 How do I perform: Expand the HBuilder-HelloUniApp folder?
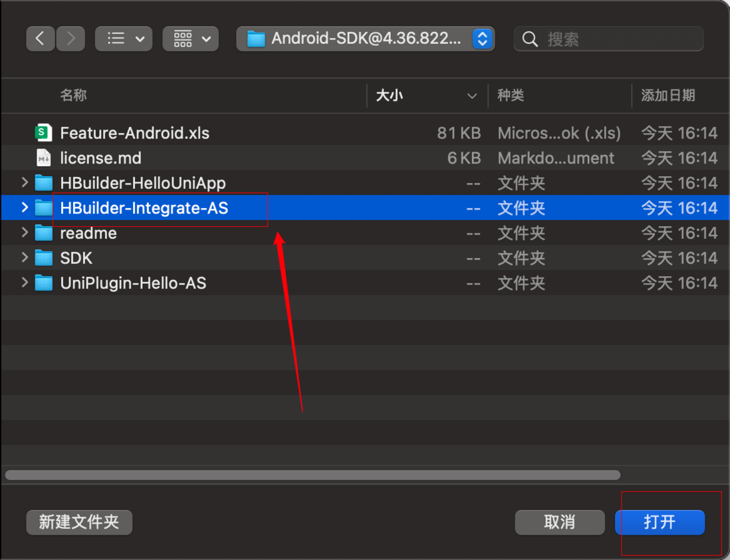(x=25, y=183)
